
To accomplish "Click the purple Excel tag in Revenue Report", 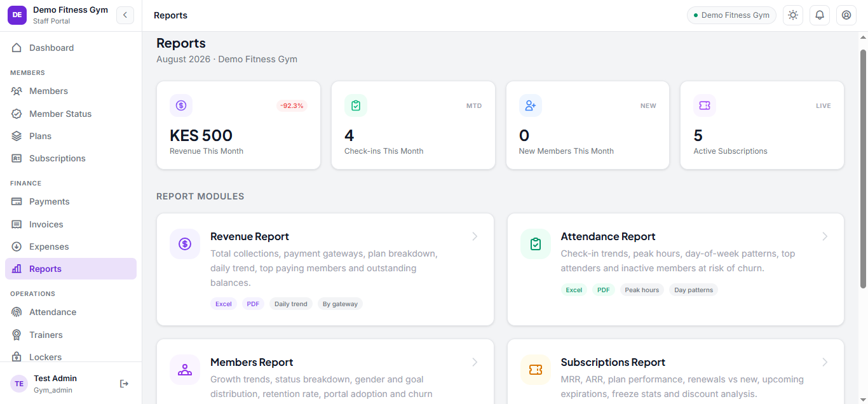I will (x=224, y=304).
